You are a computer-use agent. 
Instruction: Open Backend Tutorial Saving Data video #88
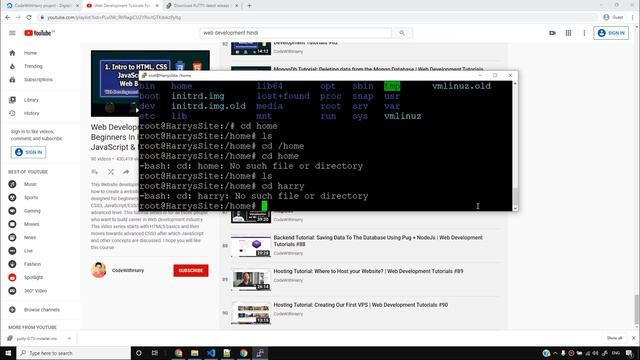pos(378,241)
